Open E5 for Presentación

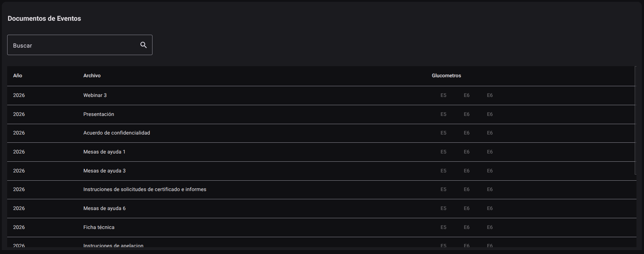[444, 114]
